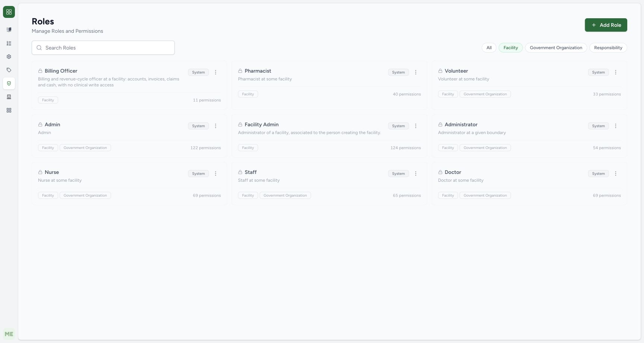The width and height of the screenshot is (644, 343).
Task: Open the checklist icon in sidebar
Action: click(9, 43)
